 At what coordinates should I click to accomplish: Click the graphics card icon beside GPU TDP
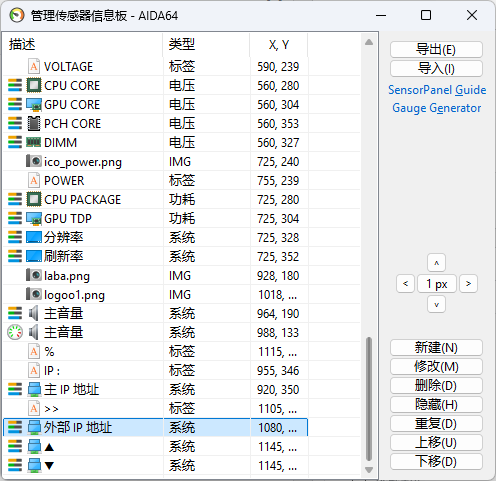pos(34,218)
